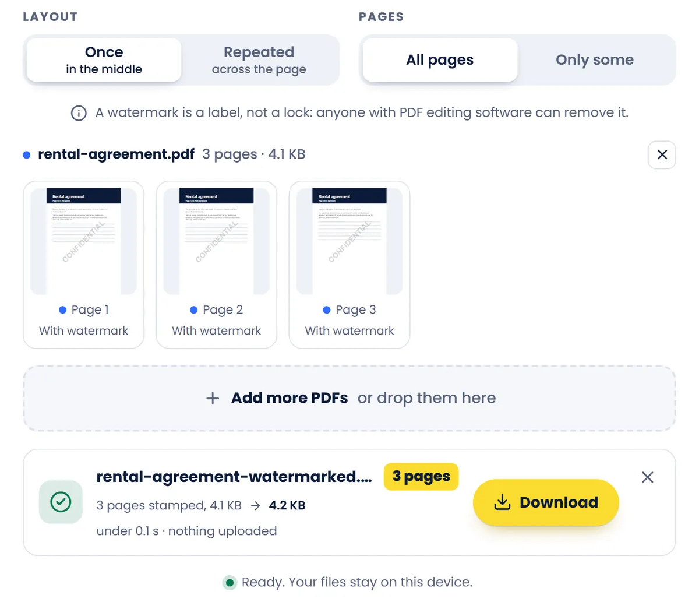Click the 'rental-agreement.pdf' file name
This screenshot has height=616, width=699.
point(116,154)
